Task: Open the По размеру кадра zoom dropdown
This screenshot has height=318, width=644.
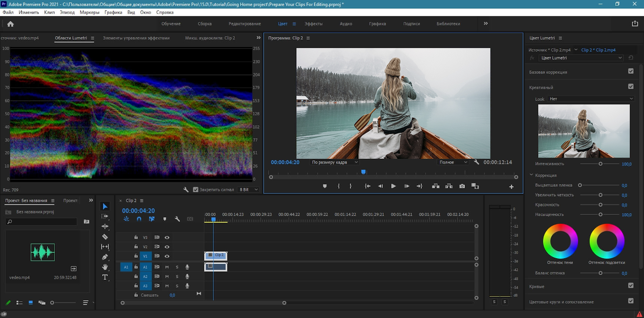Action: tap(334, 162)
